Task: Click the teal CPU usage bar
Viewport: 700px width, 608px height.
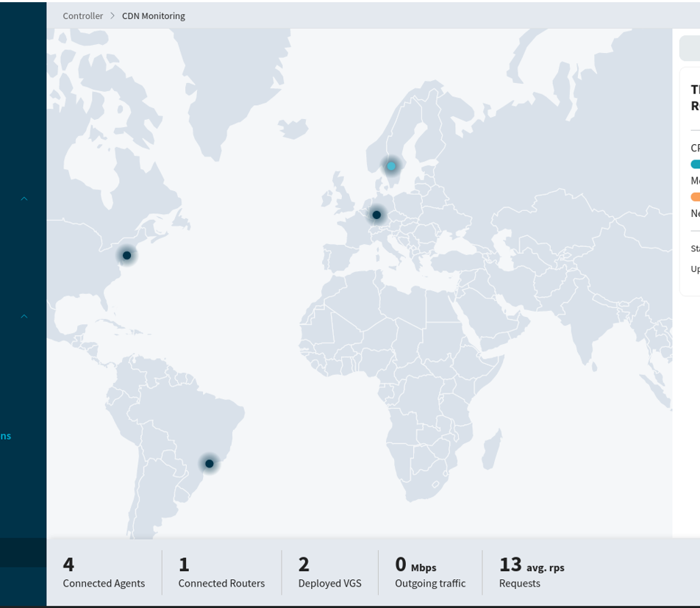Action: click(x=695, y=164)
